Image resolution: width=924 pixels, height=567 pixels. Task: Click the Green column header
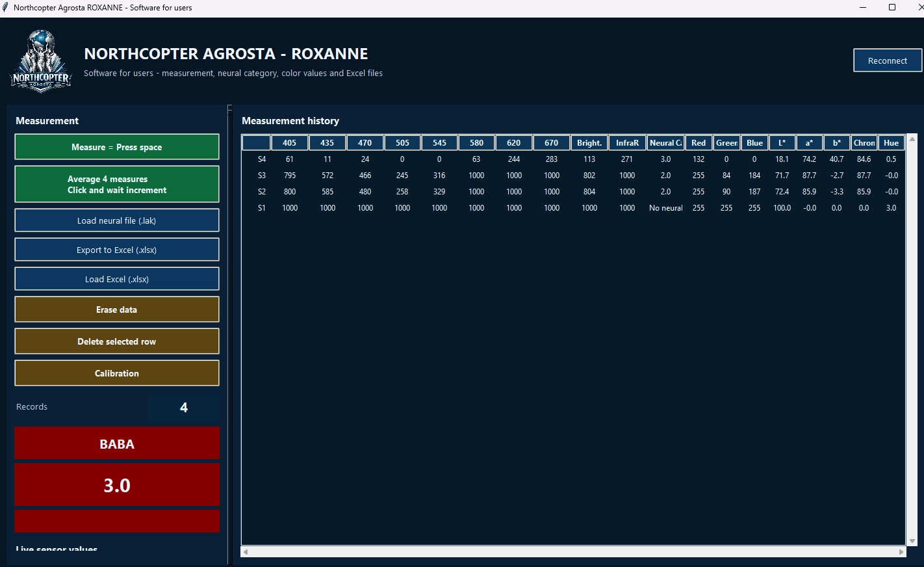pyautogui.click(x=726, y=143)
